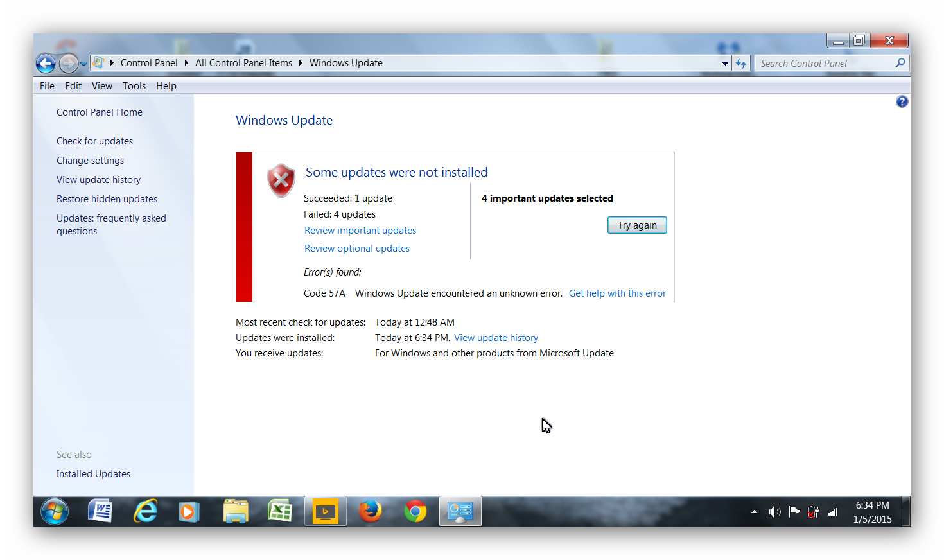944x560 pixels.
Task: Open the Windows Start orb
Action: point(55,512)
